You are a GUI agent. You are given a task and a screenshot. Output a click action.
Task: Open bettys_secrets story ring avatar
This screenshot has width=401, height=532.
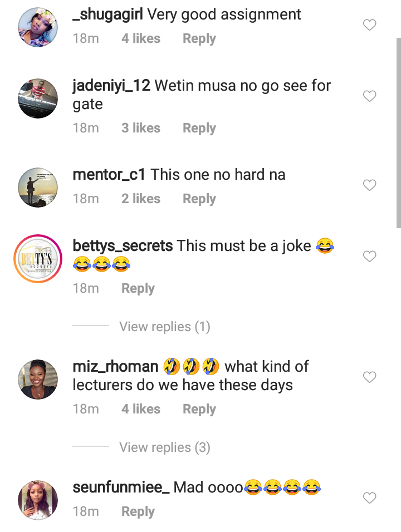tap(38, 259)
